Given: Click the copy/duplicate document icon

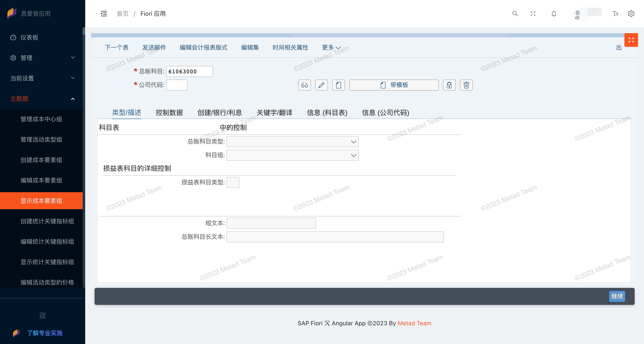Looking at the screenshot, I should [x=339, y=85].
